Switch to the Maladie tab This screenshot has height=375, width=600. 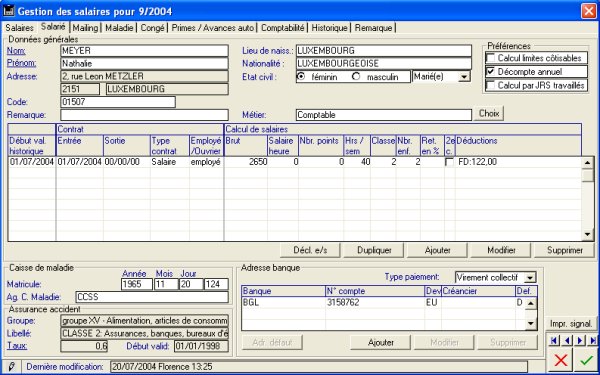[119, 28]
